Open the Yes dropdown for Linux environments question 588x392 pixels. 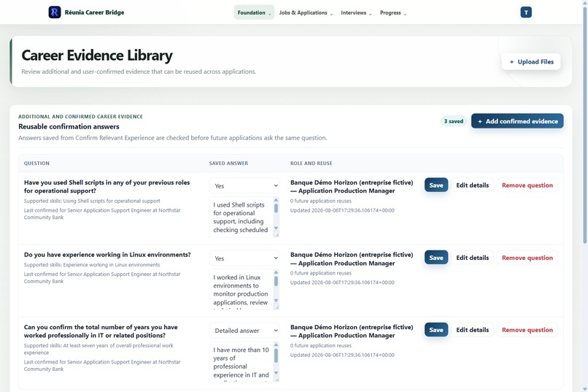[244, 258]
